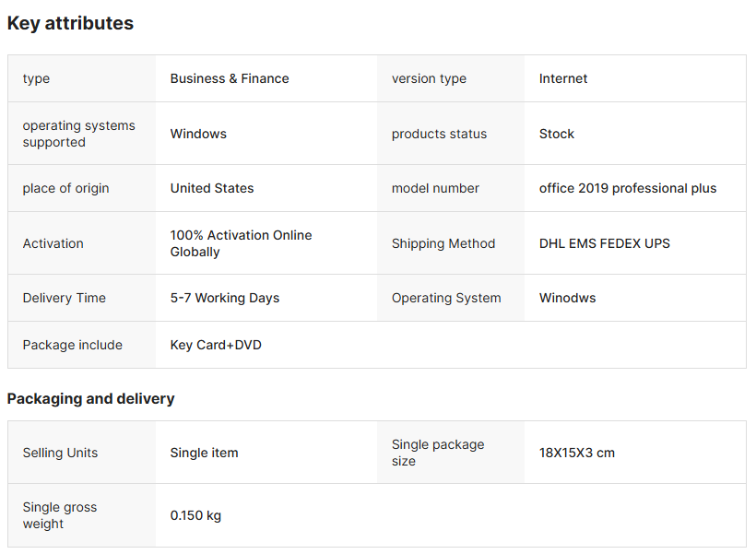This screenshot has width=756, height=554.
Task: Click the 5-7 Working Days value
Action: (225, 298)
